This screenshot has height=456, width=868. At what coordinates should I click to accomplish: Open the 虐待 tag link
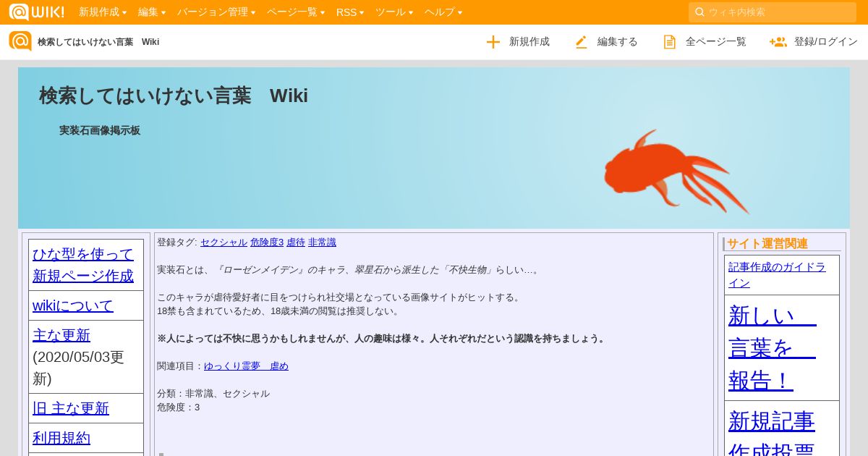[296, 242]
